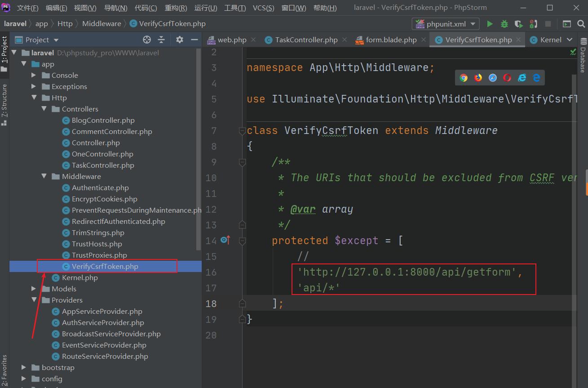Toggle the Structure tool window

(x=4, y=104)
